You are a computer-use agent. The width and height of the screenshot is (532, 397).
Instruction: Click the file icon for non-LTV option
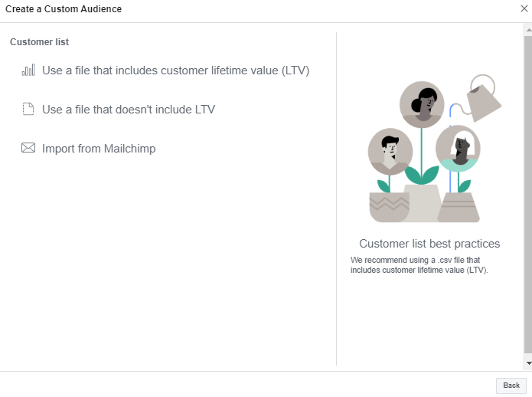(x=28, y=110)
